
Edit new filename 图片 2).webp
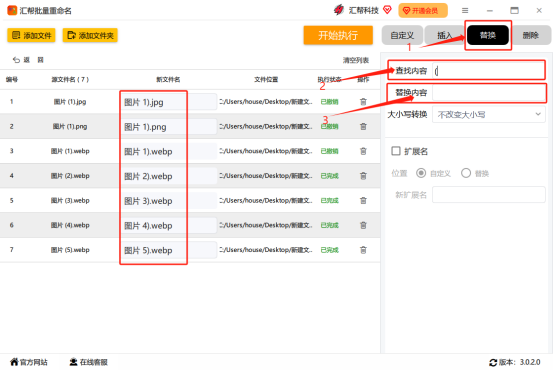(168, 176)
